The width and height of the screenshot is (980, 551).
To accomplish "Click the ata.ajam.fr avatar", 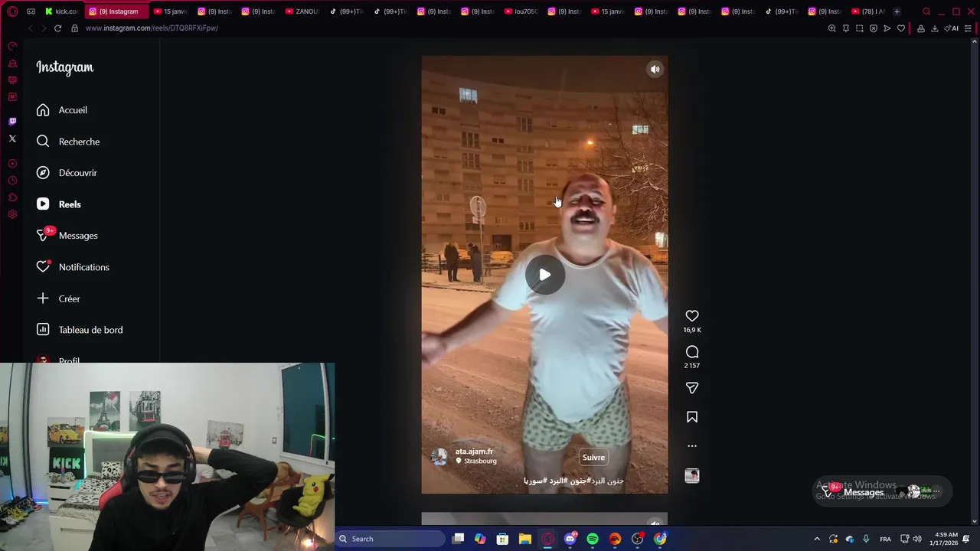I will pos(439,456).
